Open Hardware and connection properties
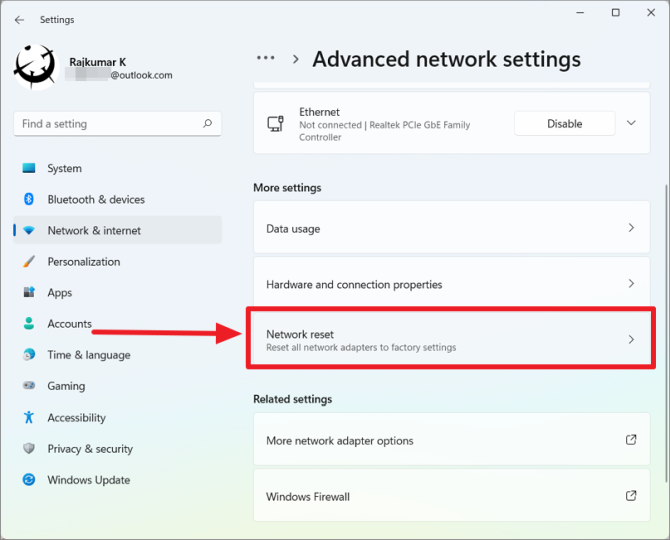The width and height of the screenshot is (670, 540). (x=451, y=284)
